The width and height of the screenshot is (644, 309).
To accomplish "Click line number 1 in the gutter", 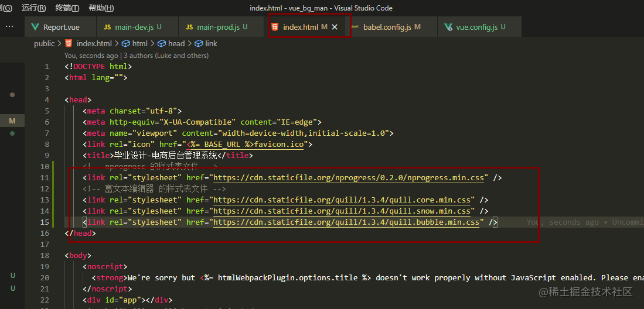I will [x=47, y=67].
